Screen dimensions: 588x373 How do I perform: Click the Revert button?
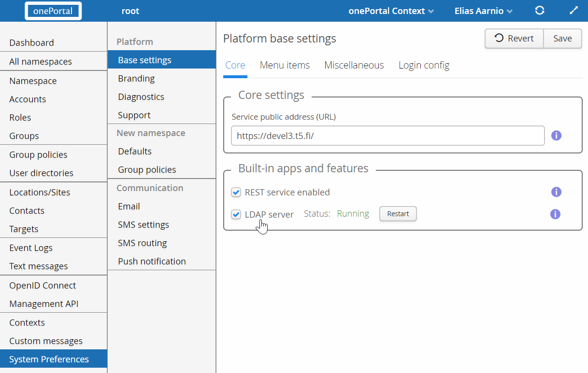coord(514,39)
